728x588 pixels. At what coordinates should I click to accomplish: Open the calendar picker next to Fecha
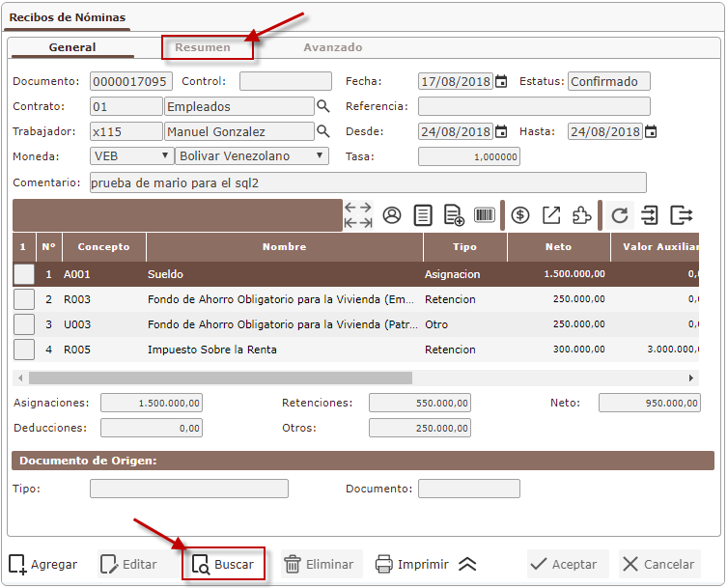[501, 82]
